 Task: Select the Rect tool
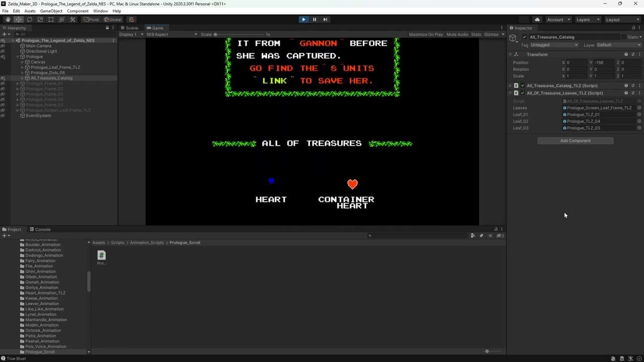pos(51,20)
